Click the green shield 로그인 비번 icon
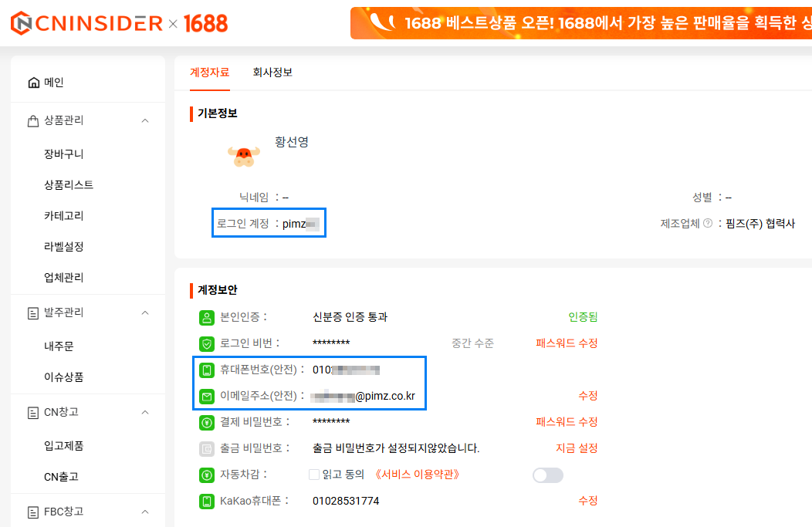Image resolution: width=812 pixels, height=527 pixels. [x=206, y=343]
